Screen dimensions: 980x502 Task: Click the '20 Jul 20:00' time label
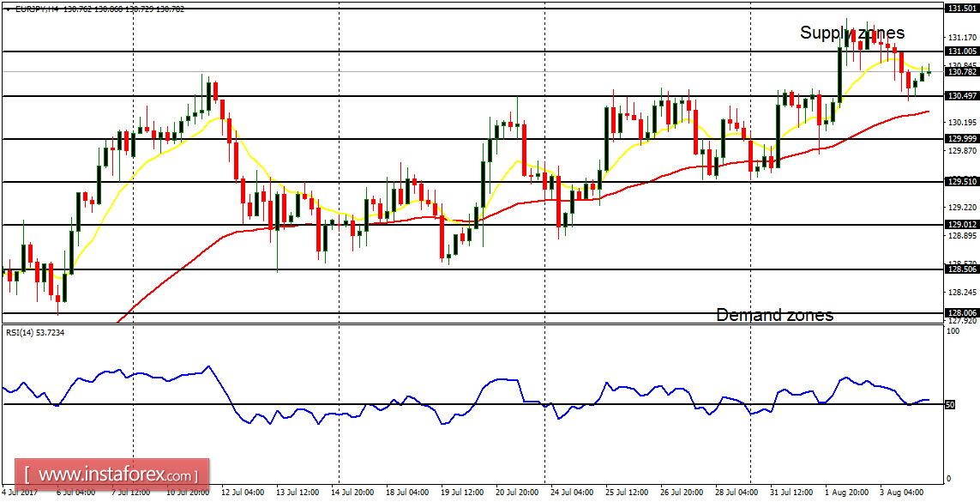coord(516,493)
